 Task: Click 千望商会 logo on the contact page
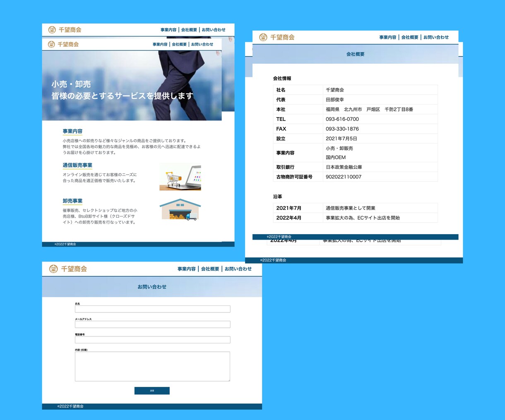click(68, 269)
